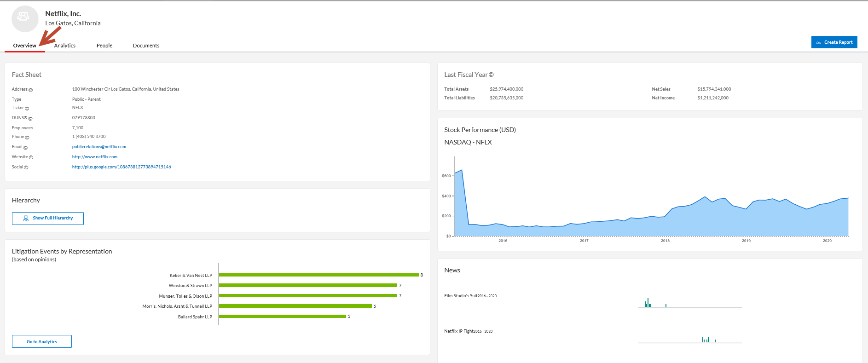Click the Total Liabilities value $20,735,635,000
The width and height of the screenshot is (868, 363).
point(506,98)
